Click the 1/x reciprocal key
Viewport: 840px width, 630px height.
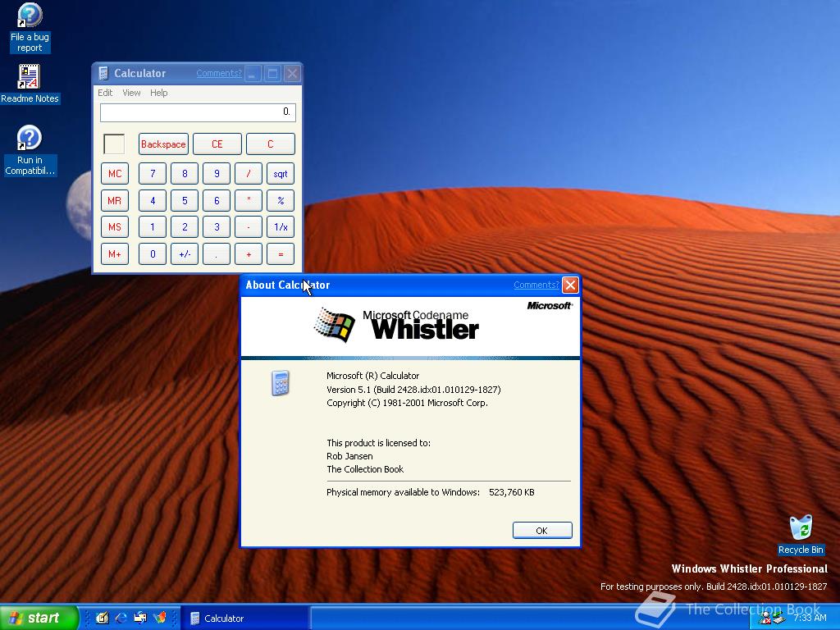click(x=281, y=227)
